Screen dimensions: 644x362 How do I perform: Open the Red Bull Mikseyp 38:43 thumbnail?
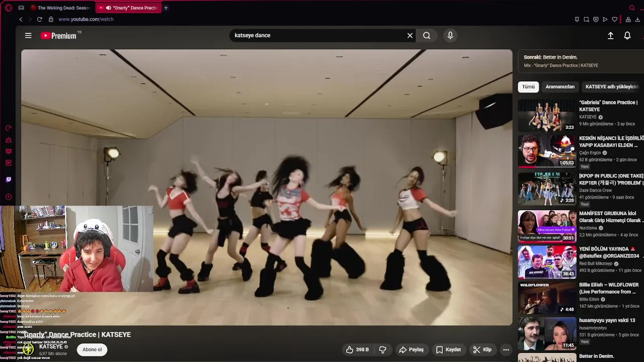pyautogui.click(x=547, y=261)
